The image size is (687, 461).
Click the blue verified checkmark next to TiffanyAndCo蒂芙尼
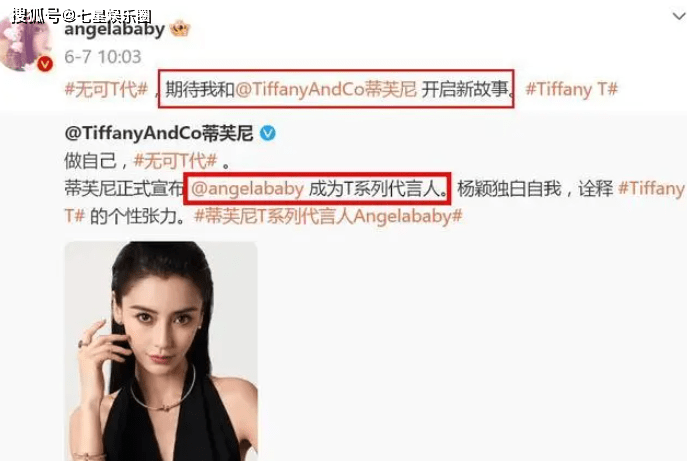click(268, 133)
